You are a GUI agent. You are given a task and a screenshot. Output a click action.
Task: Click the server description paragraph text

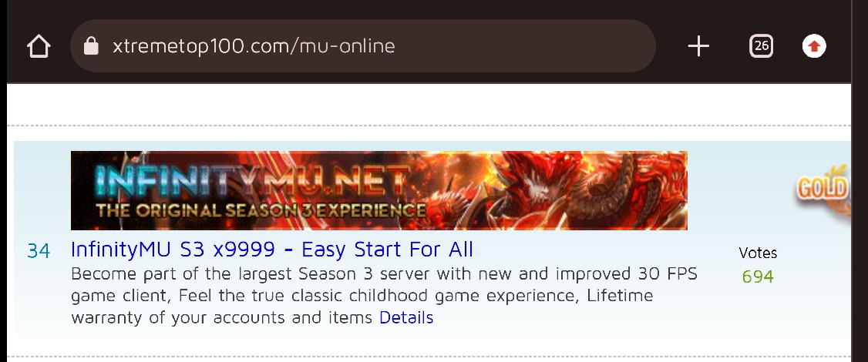(x=384, y=296)
